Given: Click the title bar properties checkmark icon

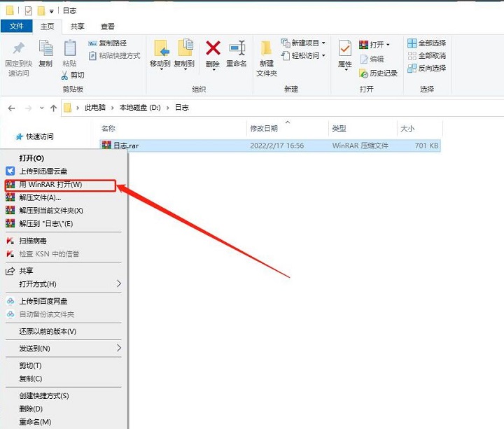Looking at the screenshot, I should 28,11.
